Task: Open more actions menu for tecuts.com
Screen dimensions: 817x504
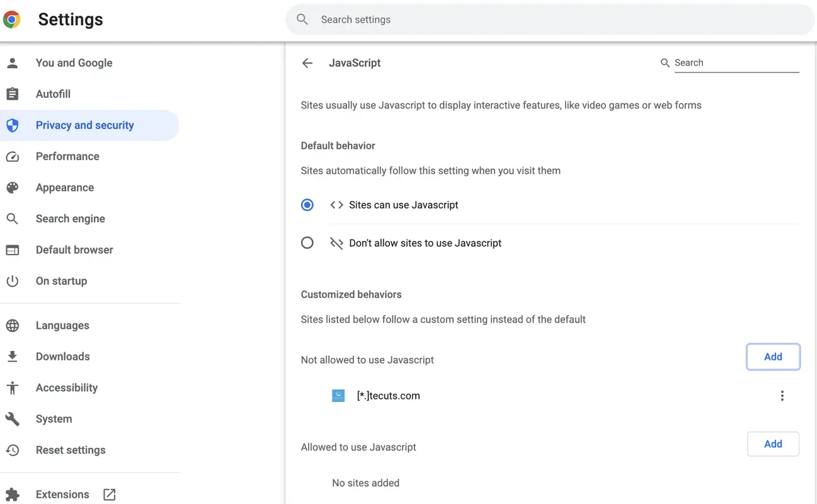Action: [782, 396]
